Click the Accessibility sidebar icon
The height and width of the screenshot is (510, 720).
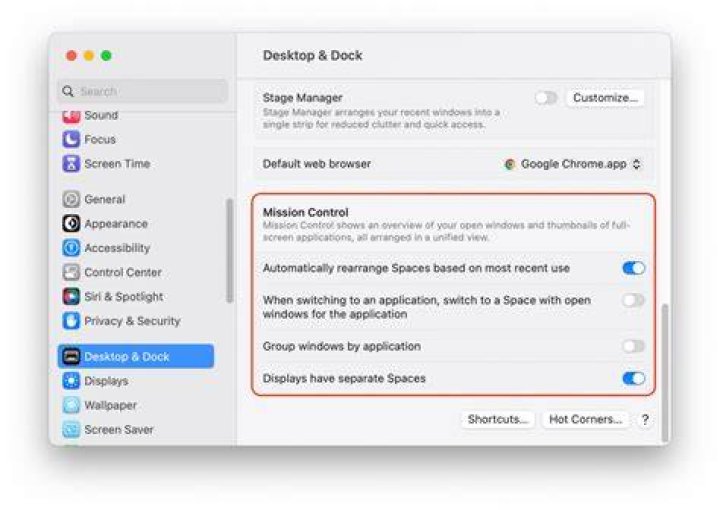click(71, 248)
